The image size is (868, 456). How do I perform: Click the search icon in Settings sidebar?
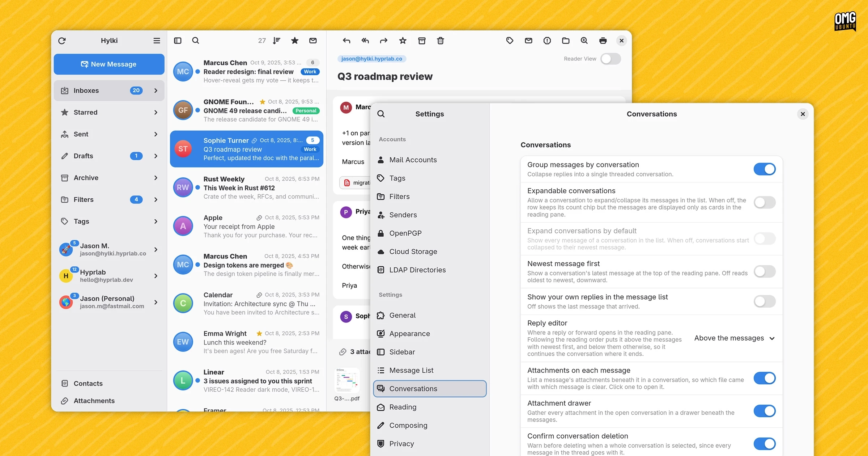pos(381,114)
